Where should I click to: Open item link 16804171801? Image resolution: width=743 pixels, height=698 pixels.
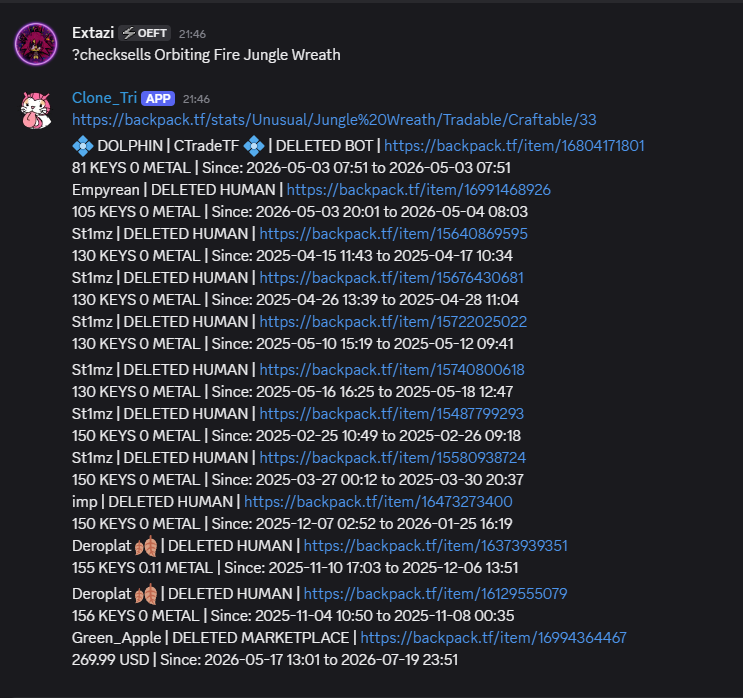pos(514,146)
